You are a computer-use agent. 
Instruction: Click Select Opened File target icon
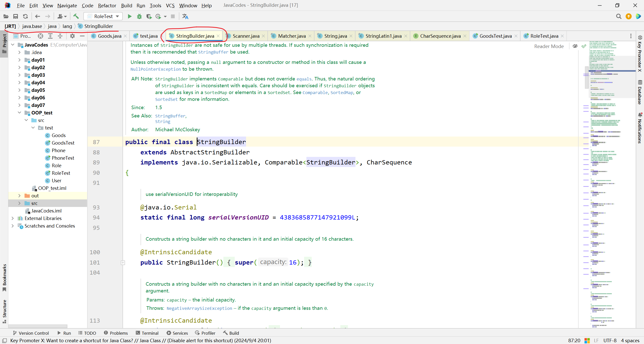tap(41, 36)
